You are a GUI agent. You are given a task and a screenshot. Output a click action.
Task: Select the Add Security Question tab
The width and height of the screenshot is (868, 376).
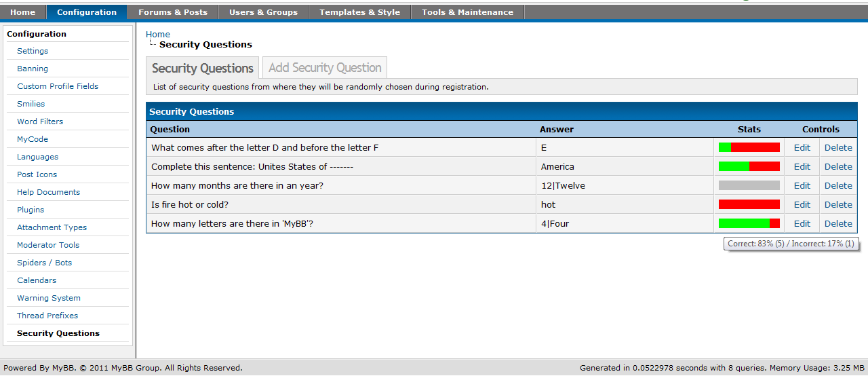[325, 68]
